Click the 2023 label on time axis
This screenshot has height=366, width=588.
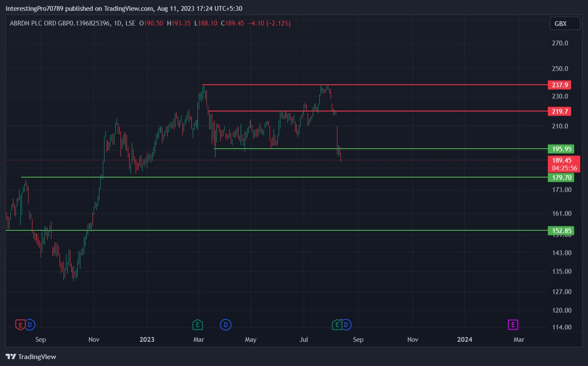point(147,340)
